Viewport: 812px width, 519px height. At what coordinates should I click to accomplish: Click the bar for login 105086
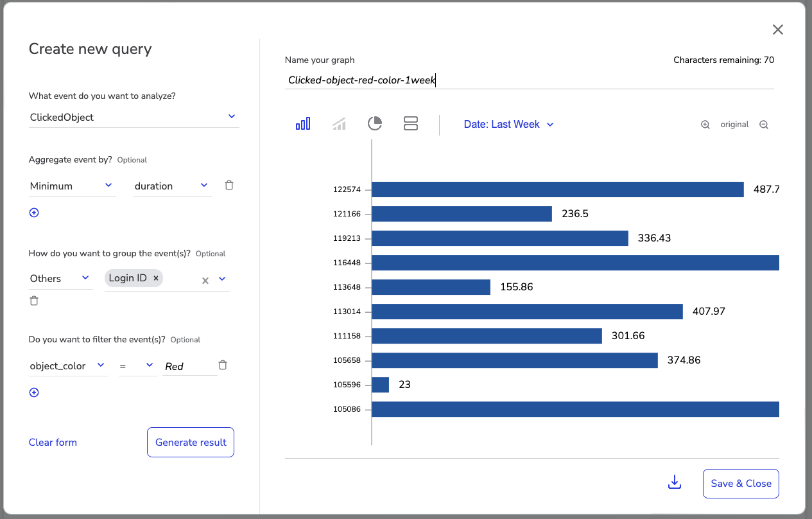(x=575, y=409)
